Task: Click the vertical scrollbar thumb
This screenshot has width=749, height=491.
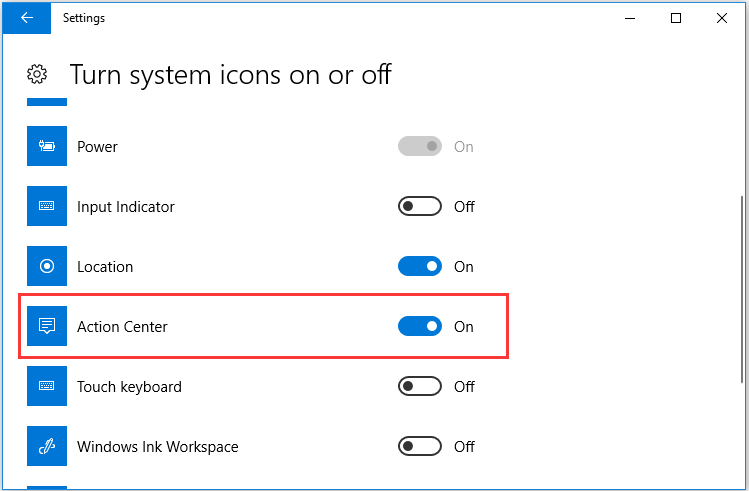Action: 742,288
